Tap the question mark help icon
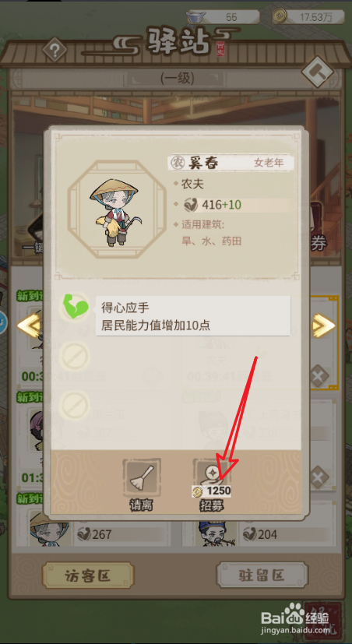Image resolution: width=352 pixels, height=644 pixels. click(x=55, y=51)
